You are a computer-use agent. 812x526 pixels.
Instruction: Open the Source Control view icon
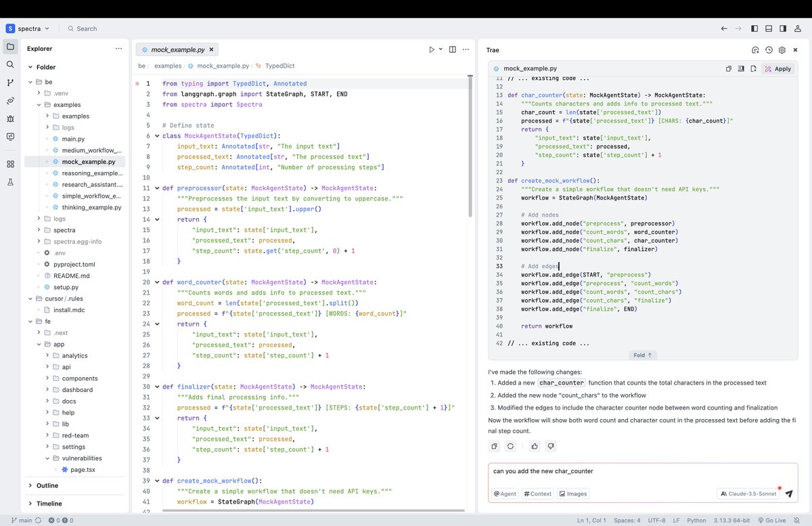(x=10, y=83)
